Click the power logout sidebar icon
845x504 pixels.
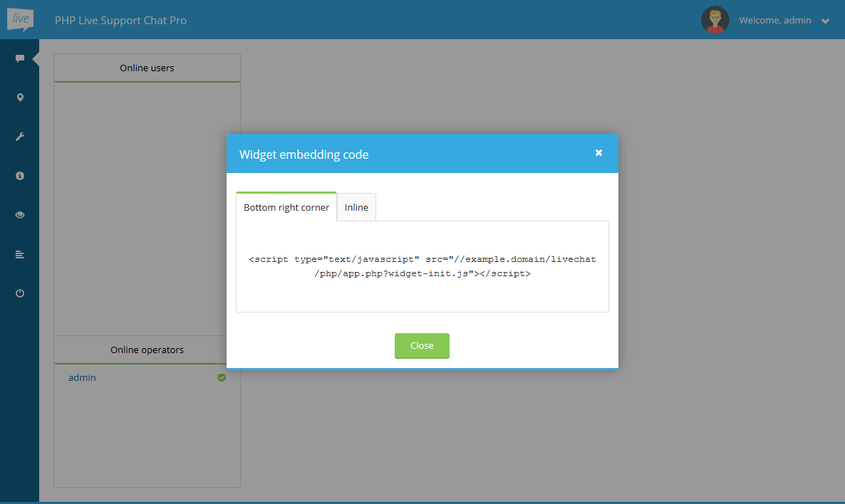pyautogui.click(x=20, y=293)
